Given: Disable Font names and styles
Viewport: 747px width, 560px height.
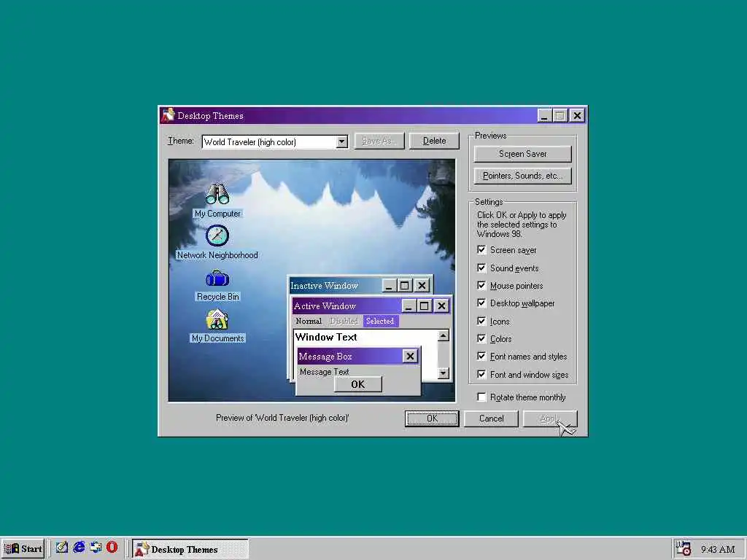Looking at the screenshot, I should (x=481, y=357).
